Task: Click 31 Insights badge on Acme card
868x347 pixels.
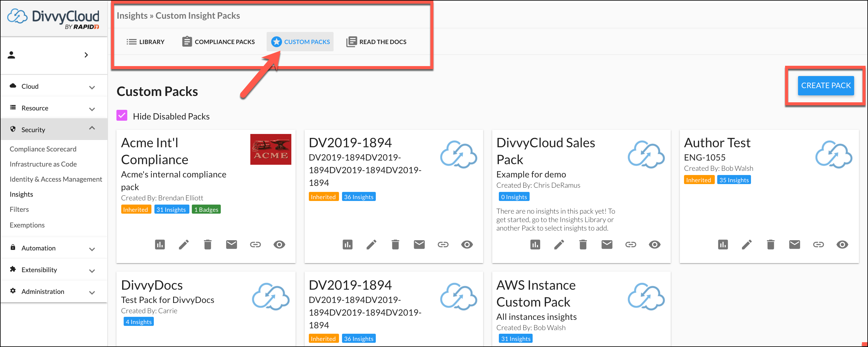Action: pos(171,209)
